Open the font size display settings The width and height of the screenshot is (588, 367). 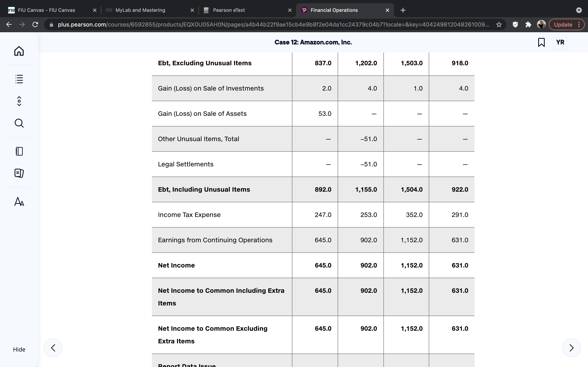(19, 202)
